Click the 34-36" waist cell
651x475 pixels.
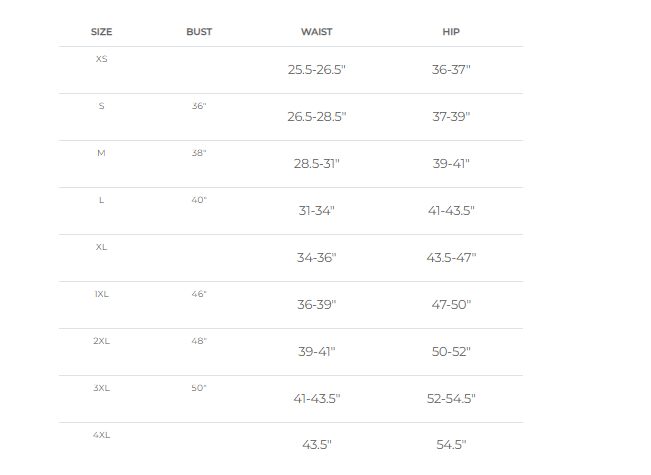pyautogui.click(x=316, y=258)
